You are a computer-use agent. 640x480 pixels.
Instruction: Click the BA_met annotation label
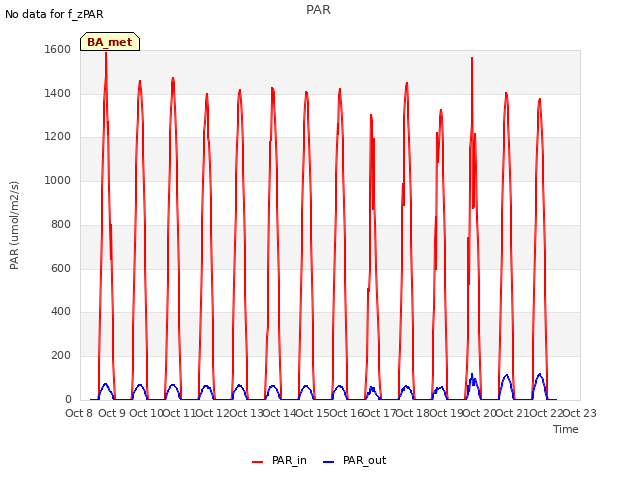coord(110,42)
